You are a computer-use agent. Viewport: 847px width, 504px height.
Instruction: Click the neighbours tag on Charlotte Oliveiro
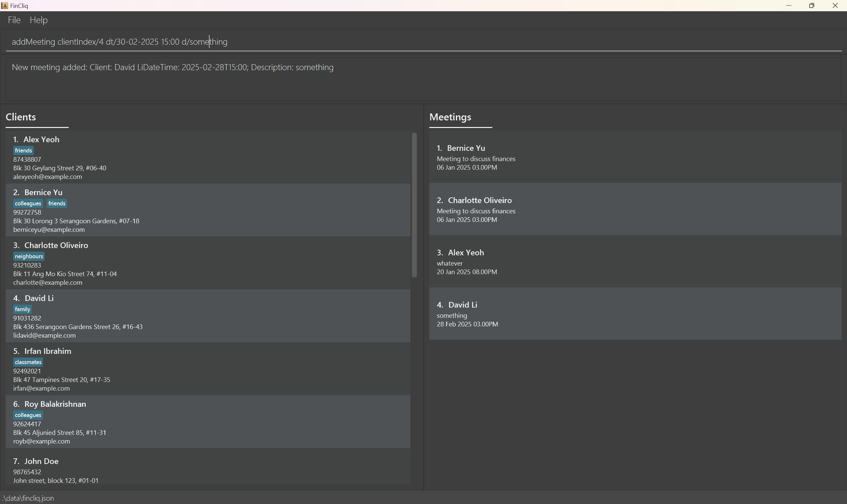pos(29,256)
